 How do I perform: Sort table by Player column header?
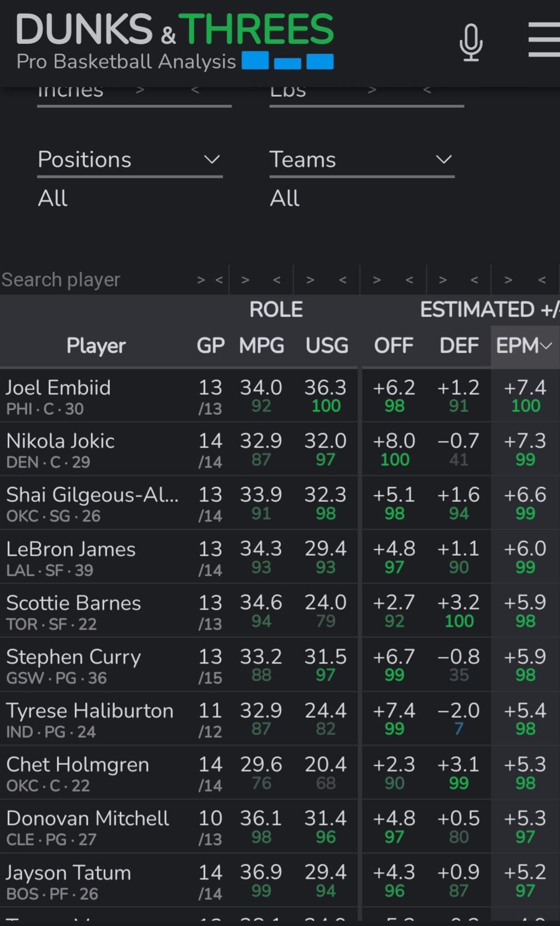pyautogui.click(x=96, y=346)
